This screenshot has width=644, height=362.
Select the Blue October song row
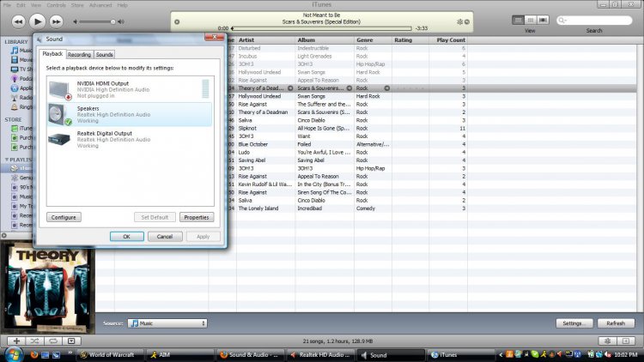[x=347, y=144]
